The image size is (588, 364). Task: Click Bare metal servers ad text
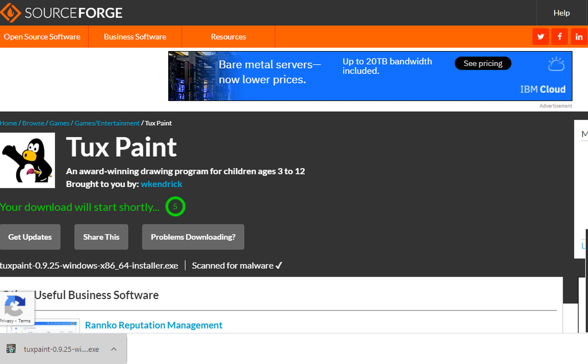pyautogui.click(x=270, y=72)
